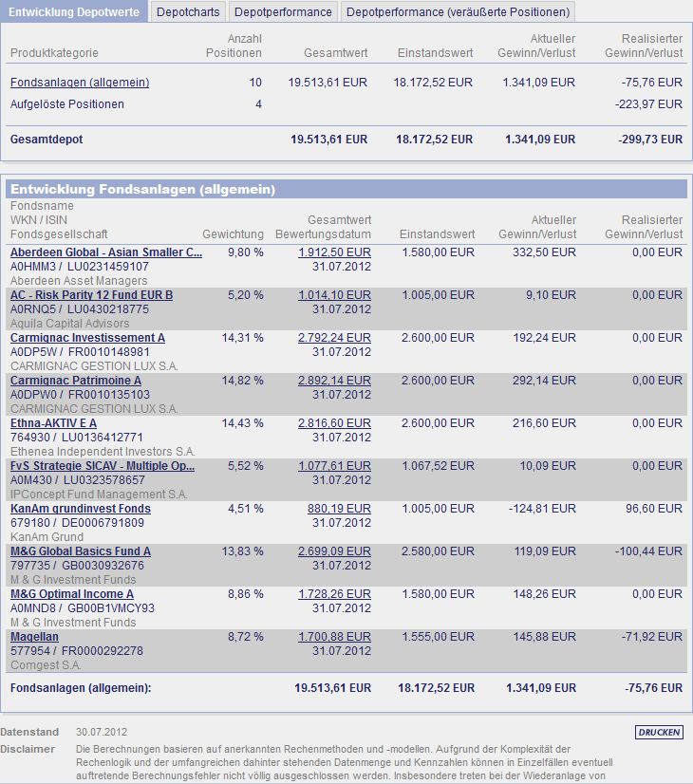Viewport: 693px width, 784px height.
Task: Open Carmignac Patrimoine A fund details
Action: pos(76,381)
